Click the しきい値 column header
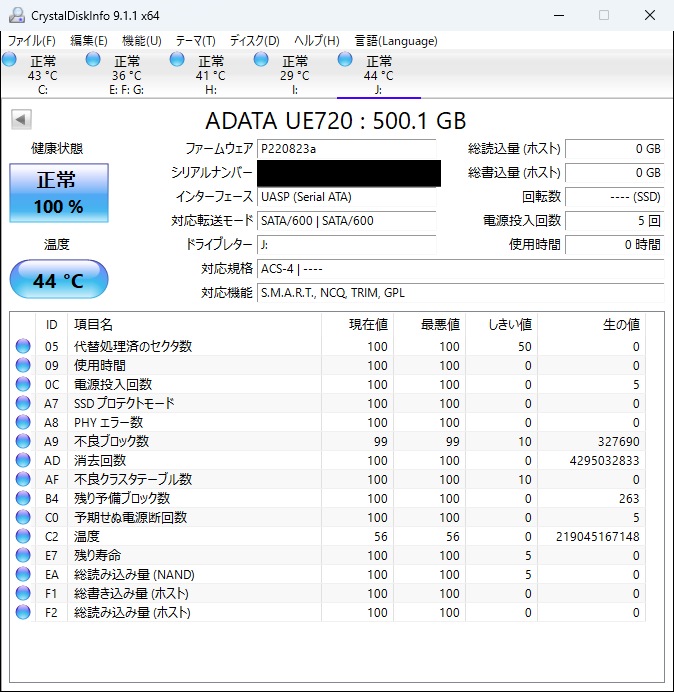 [x=501, y=325]
